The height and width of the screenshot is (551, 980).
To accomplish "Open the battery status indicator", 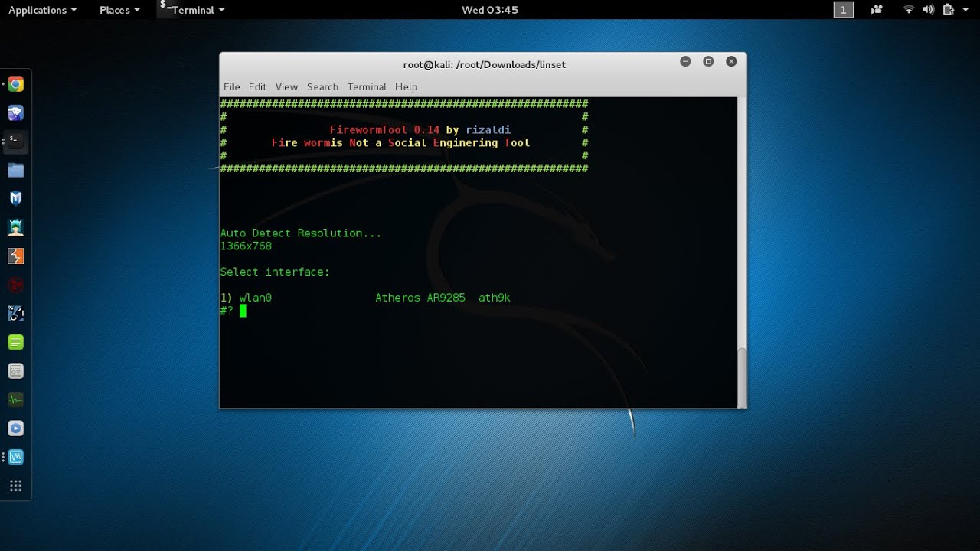I will click(x=948, y=10).
